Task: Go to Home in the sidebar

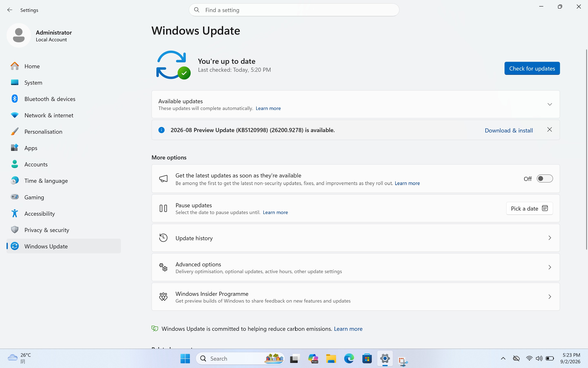Action: pyautogui.click(x=64, y=66)
